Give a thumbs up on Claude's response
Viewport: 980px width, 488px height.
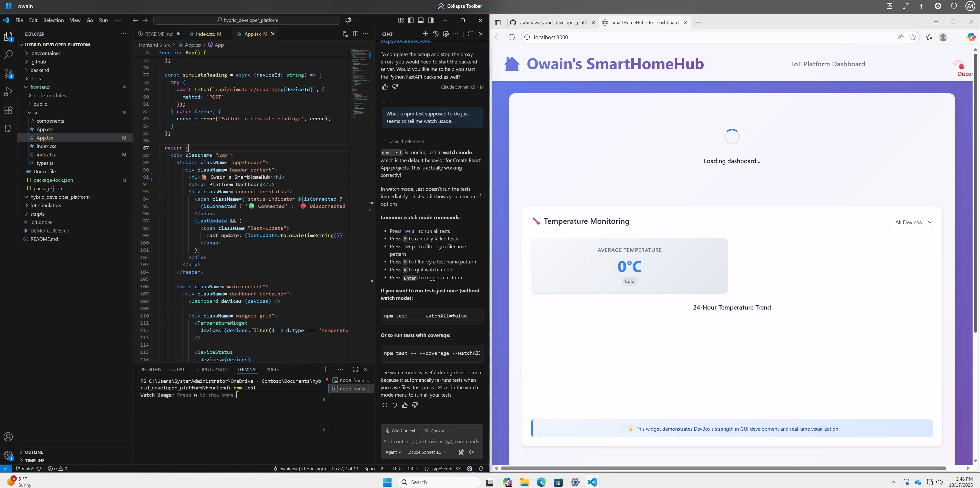(405, 405)
